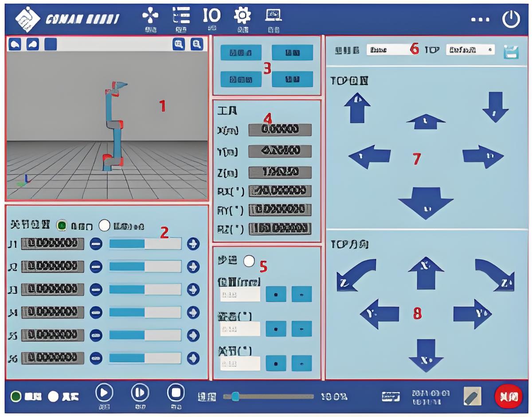This screenshot has width=532, height=417.
Task: Select the unselected radio in joint control header
Action: 104,225
